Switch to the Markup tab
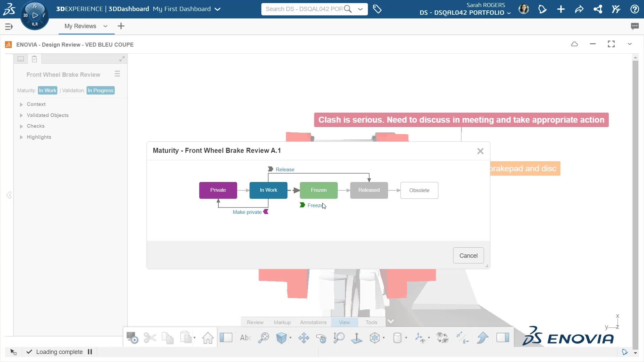The image size is (644, 362). pyautogui.click(x=282, y=322)
